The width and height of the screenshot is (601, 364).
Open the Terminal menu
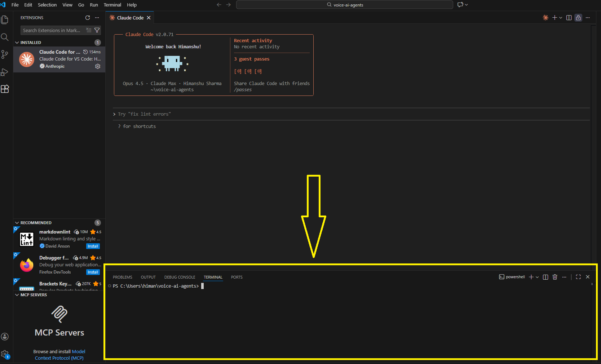click(x=112, y=5)
